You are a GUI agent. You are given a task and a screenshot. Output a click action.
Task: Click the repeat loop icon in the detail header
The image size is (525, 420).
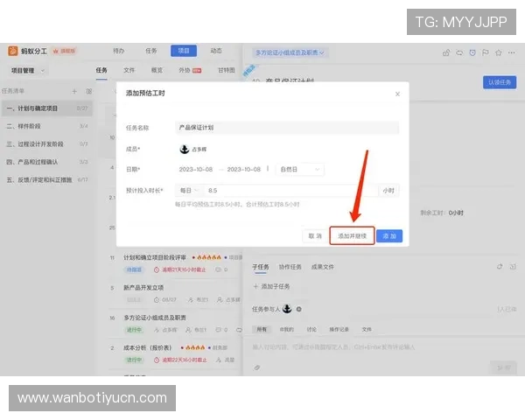(x=459, y=52)
